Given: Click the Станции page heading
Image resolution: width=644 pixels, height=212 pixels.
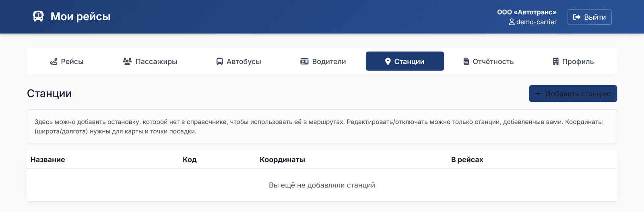Looking at the screenshot, I should 50,94.
